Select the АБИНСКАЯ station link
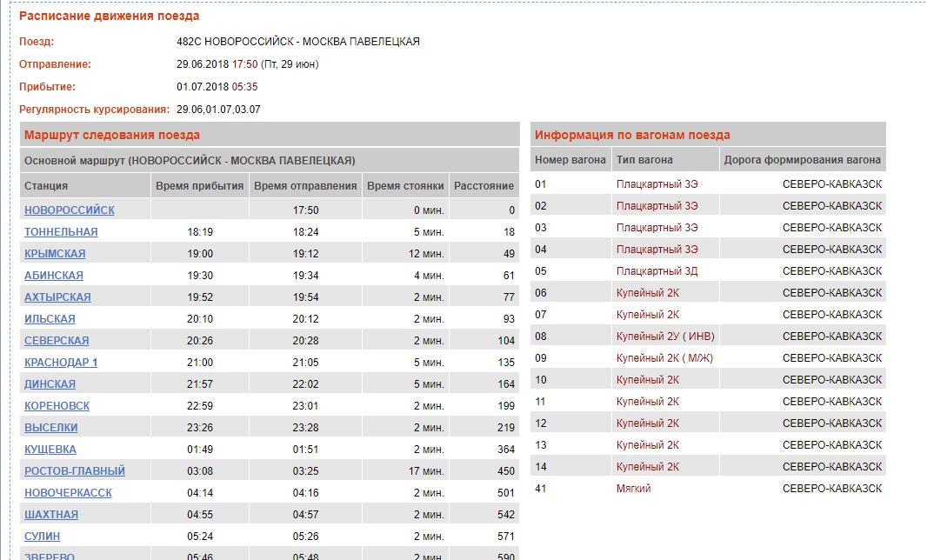 [x=54, y=276]
